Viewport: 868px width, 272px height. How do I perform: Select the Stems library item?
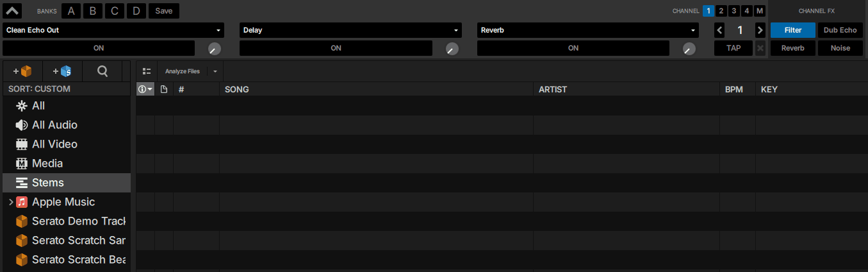(47, 183)
